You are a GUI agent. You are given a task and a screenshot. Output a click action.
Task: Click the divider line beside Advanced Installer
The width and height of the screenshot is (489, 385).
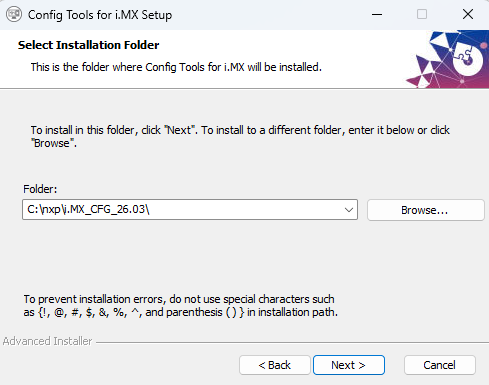tap(292, 342)
